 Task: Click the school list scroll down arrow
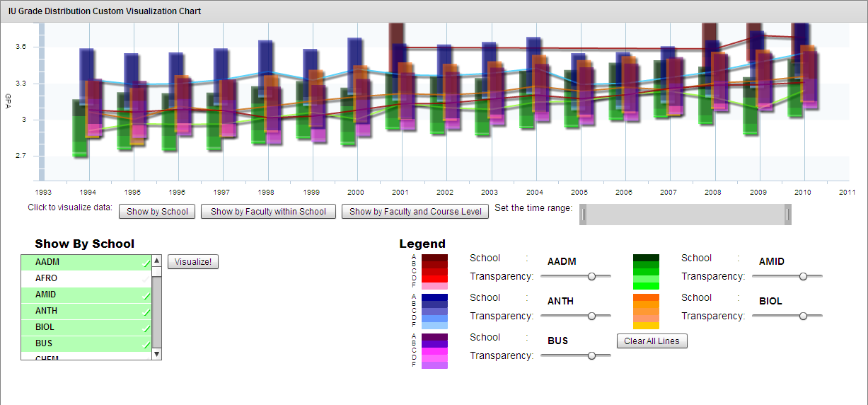pos(157,354)
